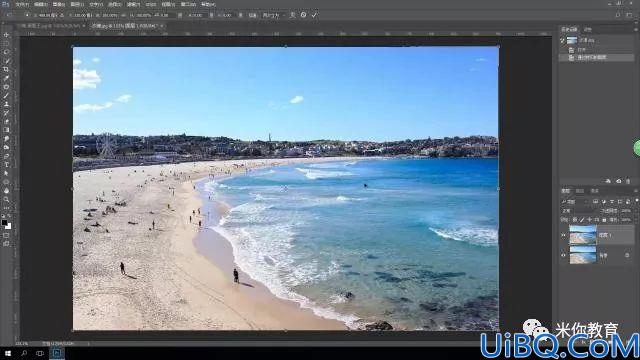Select the Layer 1 thumbnail
Image resolution: width=640 pixels, height=360 pixels.
[582, 235]
